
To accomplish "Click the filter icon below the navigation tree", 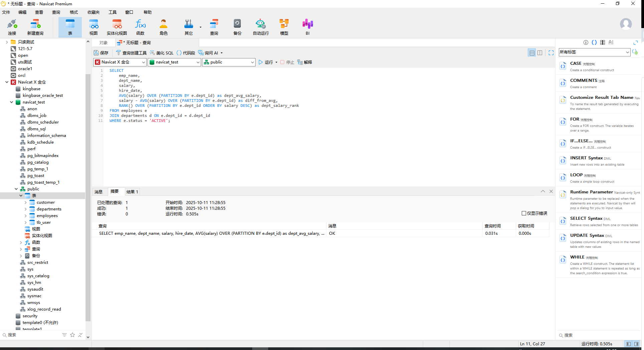I will pos(64,335).
